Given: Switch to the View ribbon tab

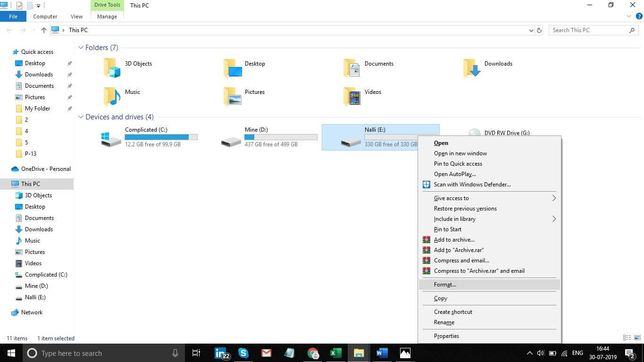Looking at the screenshot, I should tap(76, 17).
